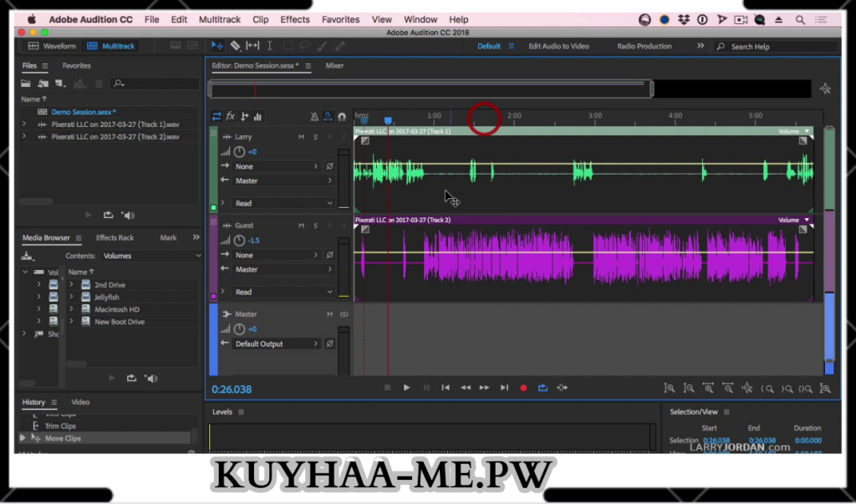Solo the Larry track
The width and height of the screenshot is (856, 504).
pyautogui.click(x=315, y=137)
